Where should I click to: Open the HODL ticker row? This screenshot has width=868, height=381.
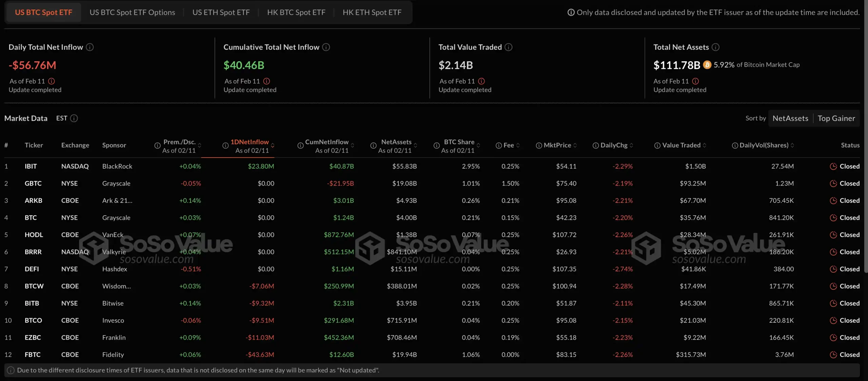(x=432, y=235)
